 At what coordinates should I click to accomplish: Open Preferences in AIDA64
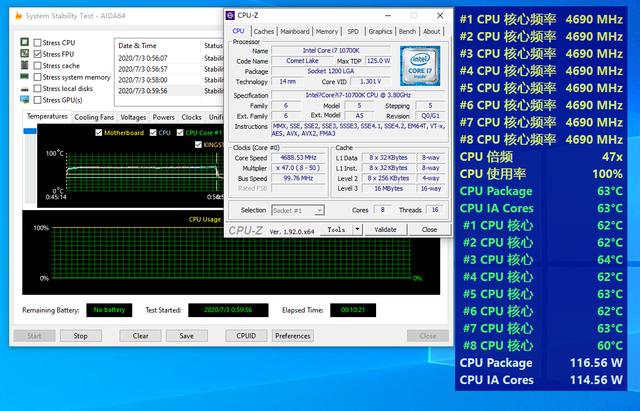tap(293, 335)
